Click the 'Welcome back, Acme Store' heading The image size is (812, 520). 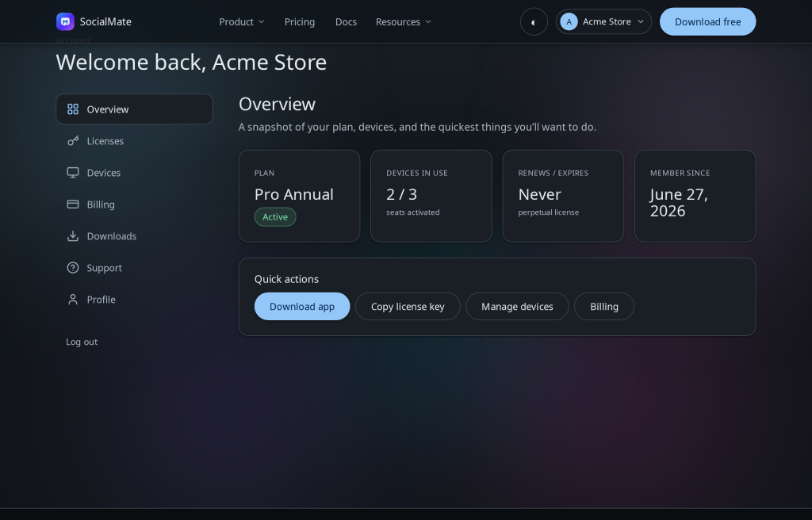[191, 62]
